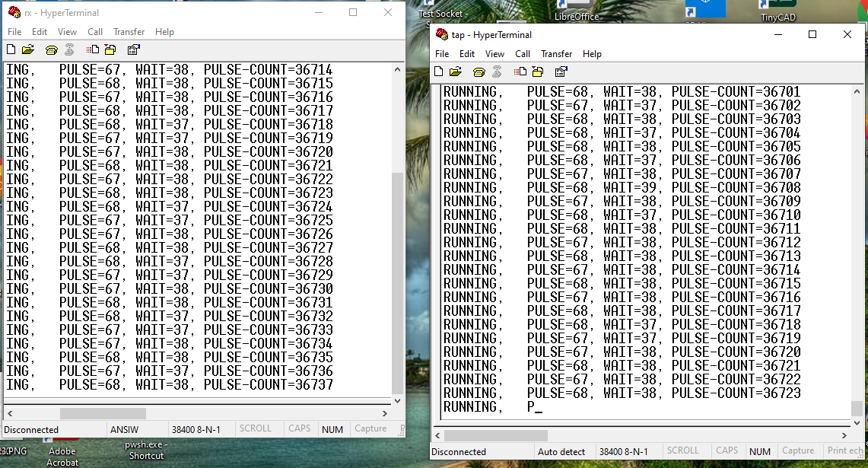Click the Receive icon in tap toolbar
Screen dimensions: 868x468
coord(538,72)
